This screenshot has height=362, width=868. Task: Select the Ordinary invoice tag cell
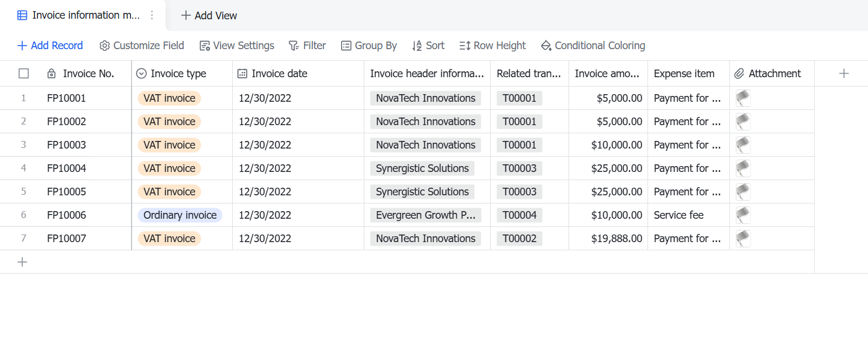click(180, 215)
